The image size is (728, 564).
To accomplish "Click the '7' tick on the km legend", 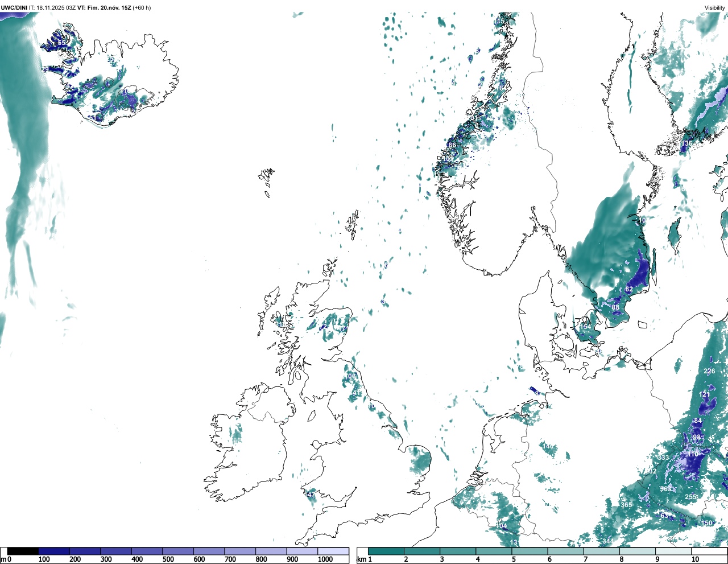I will coord(585,559).
